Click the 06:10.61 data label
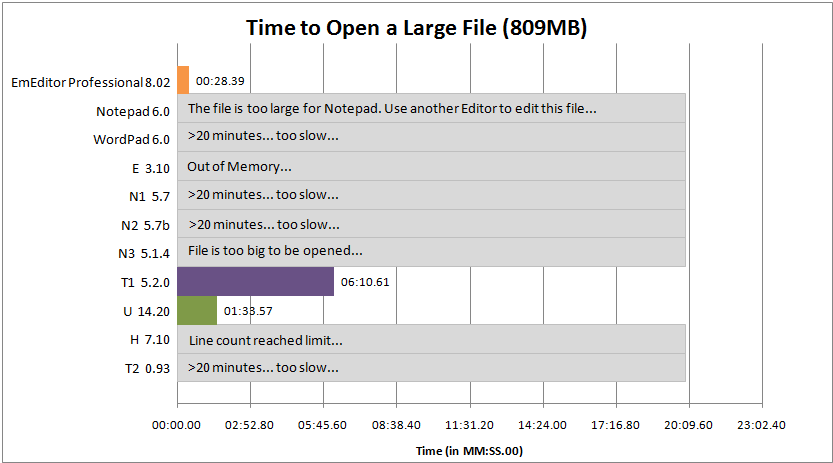Image resolution: width=833 pixels, height=463 pixels. coord(365,282)
